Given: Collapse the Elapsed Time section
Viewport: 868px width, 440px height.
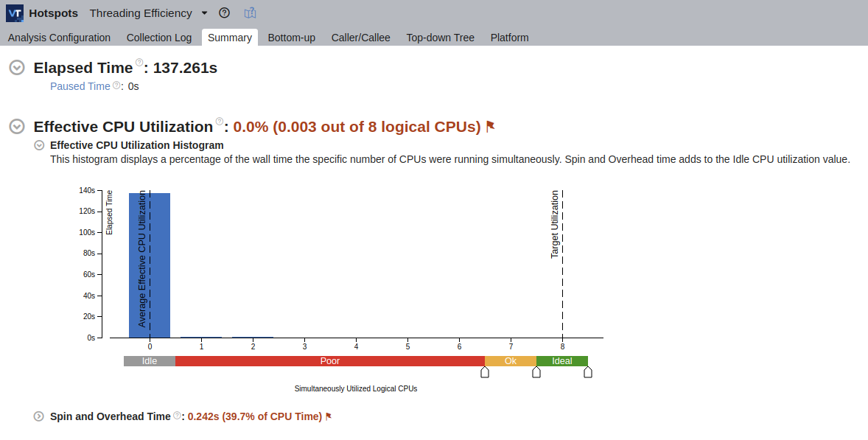Looking at the screenshot, I should (16, 68).
